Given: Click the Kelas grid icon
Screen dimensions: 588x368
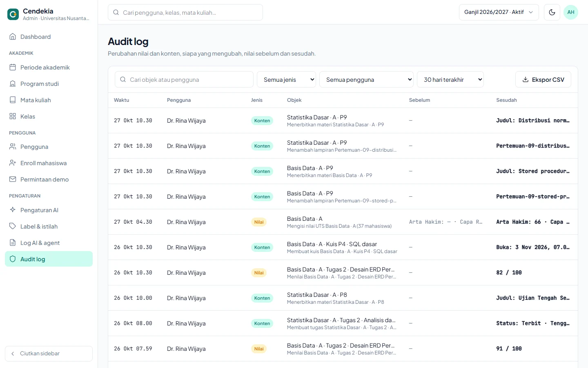Looking at the screenshot, I should click(x=13, y=116).
